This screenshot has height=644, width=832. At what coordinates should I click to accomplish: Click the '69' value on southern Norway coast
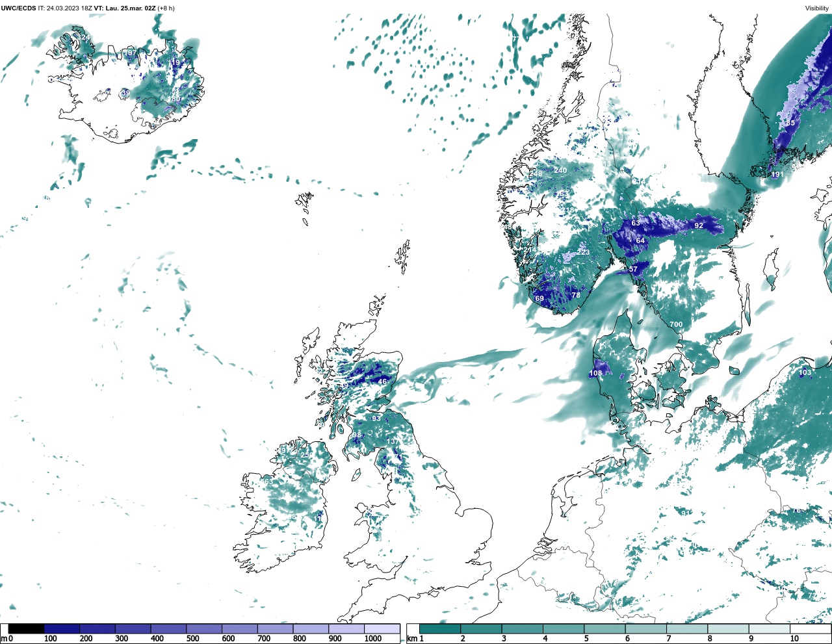click(x=539, y=299)
